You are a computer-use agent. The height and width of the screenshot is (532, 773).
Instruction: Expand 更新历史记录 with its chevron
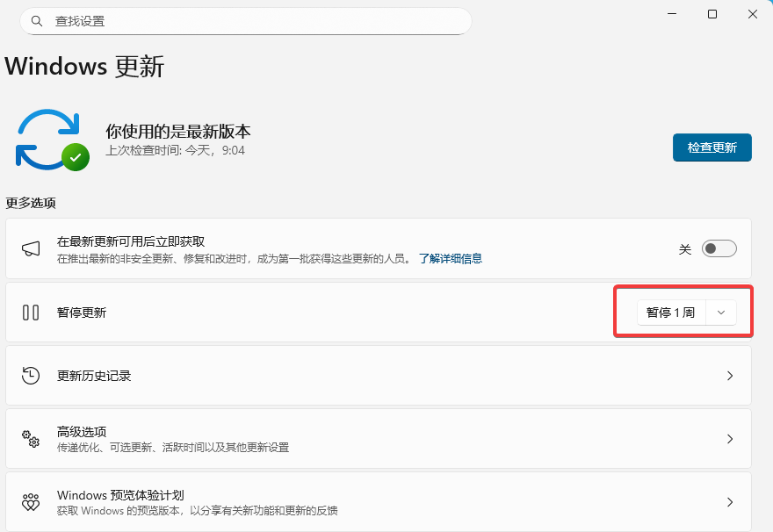[730, 375]
